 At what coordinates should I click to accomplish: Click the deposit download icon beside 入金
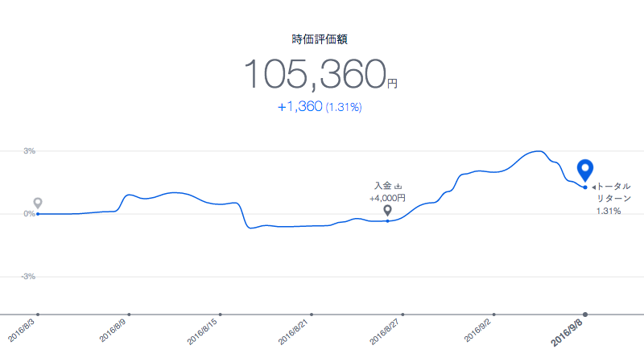[x=398, y=187]
